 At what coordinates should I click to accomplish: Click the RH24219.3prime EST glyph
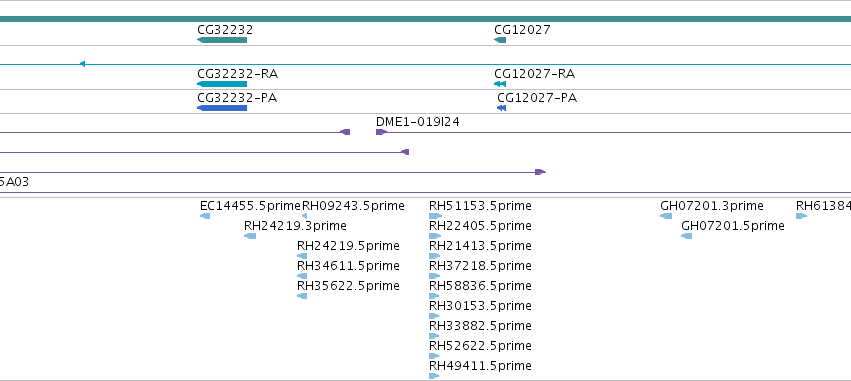[x=250, y=236]
